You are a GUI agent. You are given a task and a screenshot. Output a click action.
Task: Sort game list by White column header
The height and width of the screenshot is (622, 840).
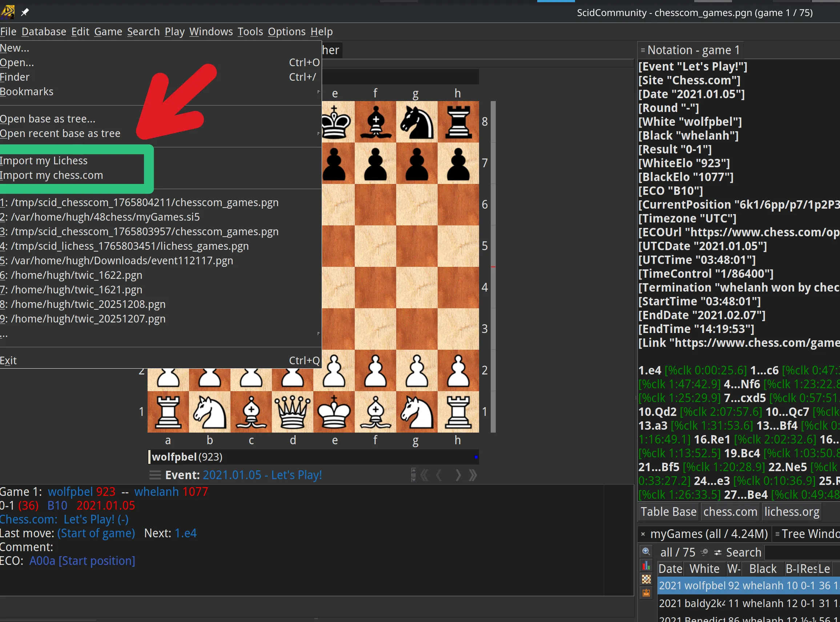(x=704, y=569)
